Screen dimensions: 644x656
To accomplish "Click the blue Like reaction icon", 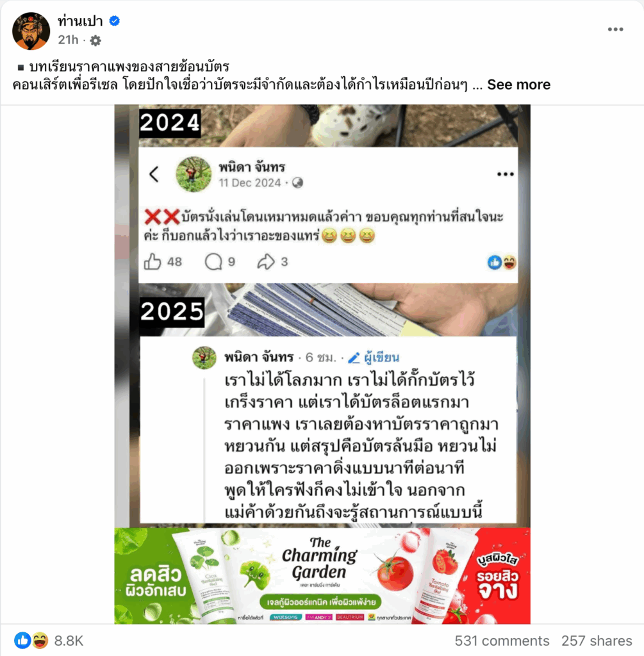I will pos(22,641).
